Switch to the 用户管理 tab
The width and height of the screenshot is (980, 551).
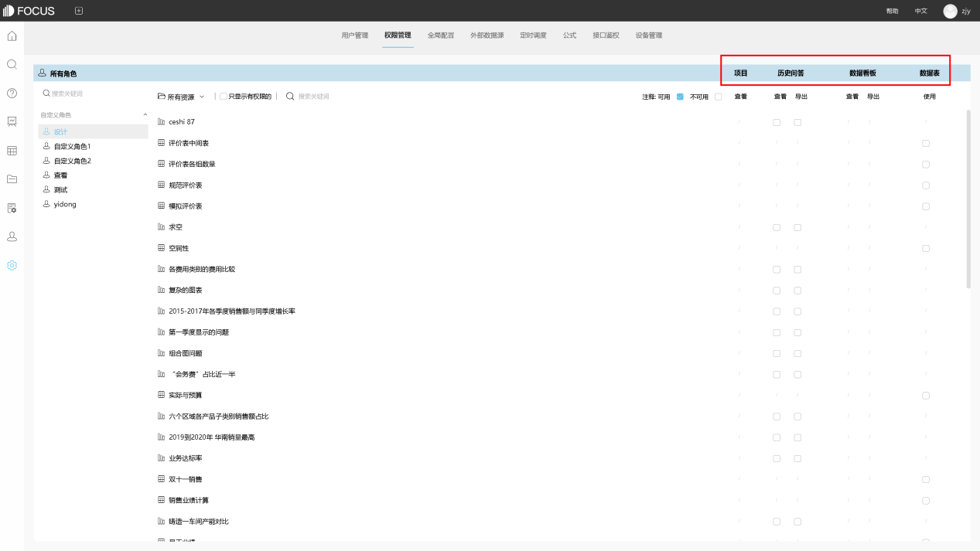pyautogui.click(x=353, y=35)
